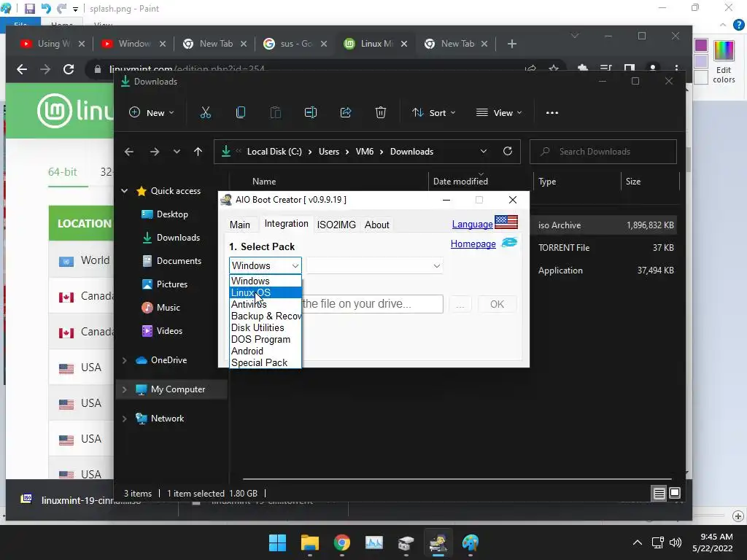The height and width of the screenshot is (560, 747).
Task: Switch to the sus Google tab
Action: pyautogui.click(x=295, y=44)
